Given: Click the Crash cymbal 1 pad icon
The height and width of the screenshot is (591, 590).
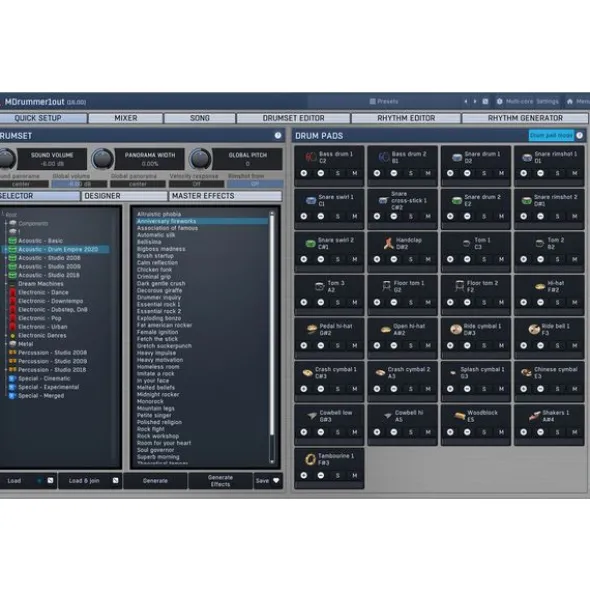Looking at the screenshot, I should pyautogui.click(x=308, y=373).
